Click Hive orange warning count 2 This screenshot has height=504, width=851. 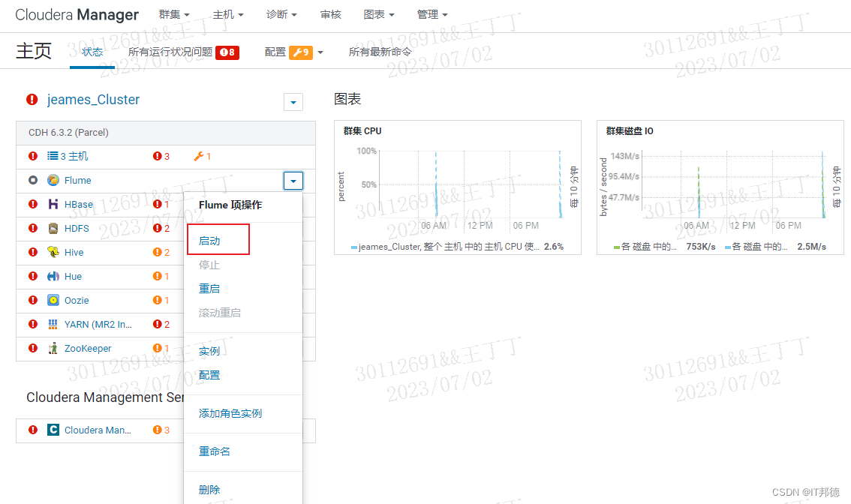point(161,252)
